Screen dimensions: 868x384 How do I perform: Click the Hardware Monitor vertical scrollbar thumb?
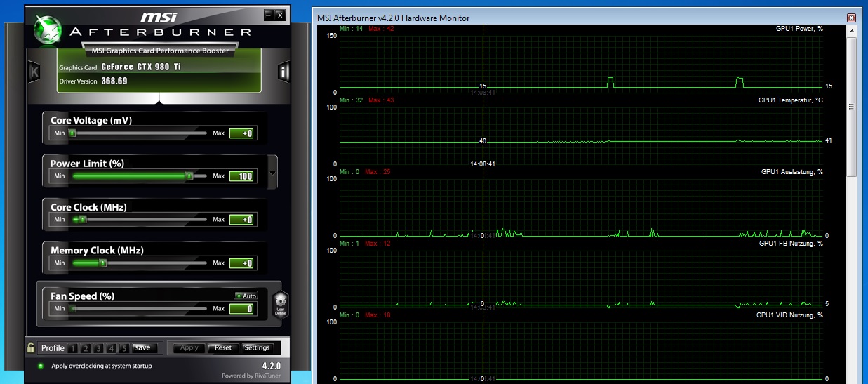tap(852, 106)
